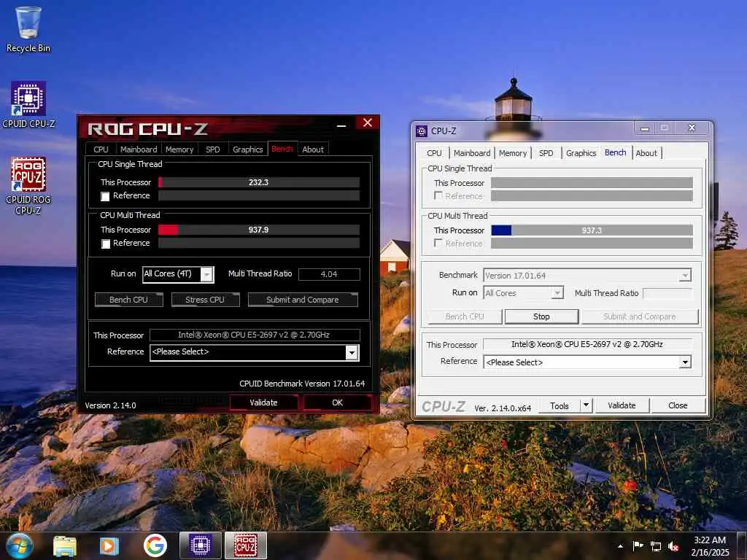This screenshot has width=747, height=560.
Task: Close the ROG CPU-Z window
Action: click(x=368, y=122)
